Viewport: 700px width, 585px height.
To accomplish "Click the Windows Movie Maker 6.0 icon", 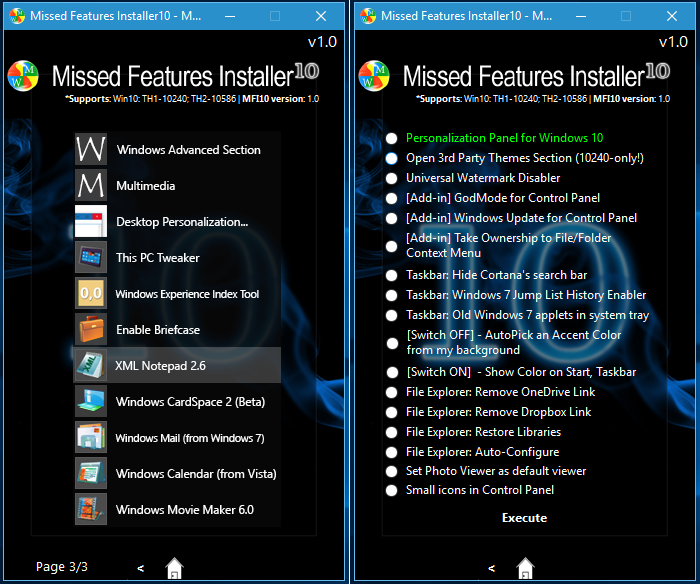I will click(x=91, y=510).
